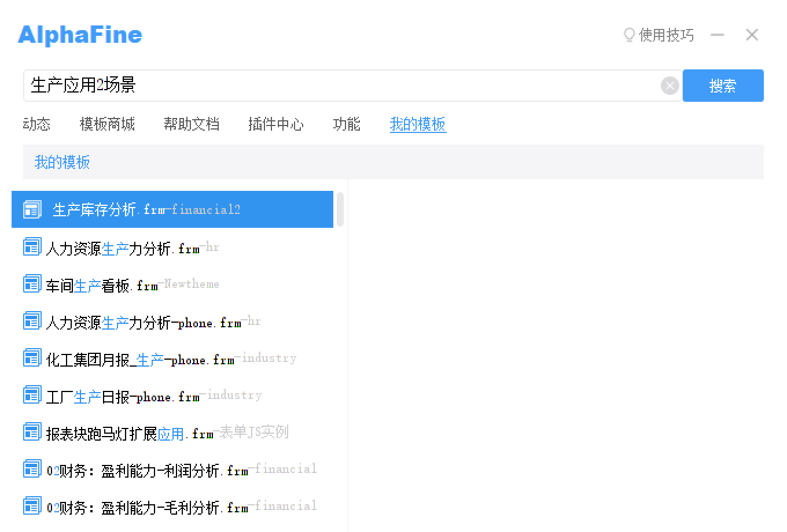This screenshot has width=787, height=532.
Task: Click the lightbulb icon next to 使用技巧
Action: point(629,35)
